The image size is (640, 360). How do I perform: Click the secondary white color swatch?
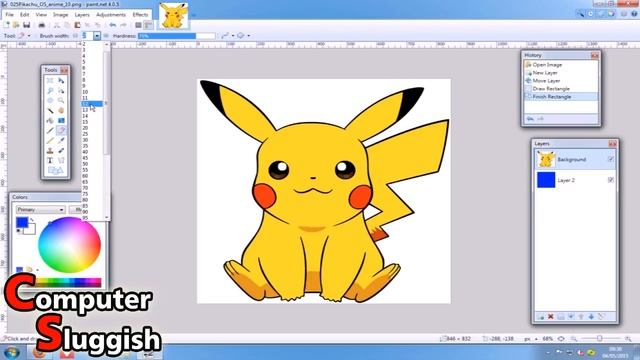pyautogui.click(x=31, y=230)
